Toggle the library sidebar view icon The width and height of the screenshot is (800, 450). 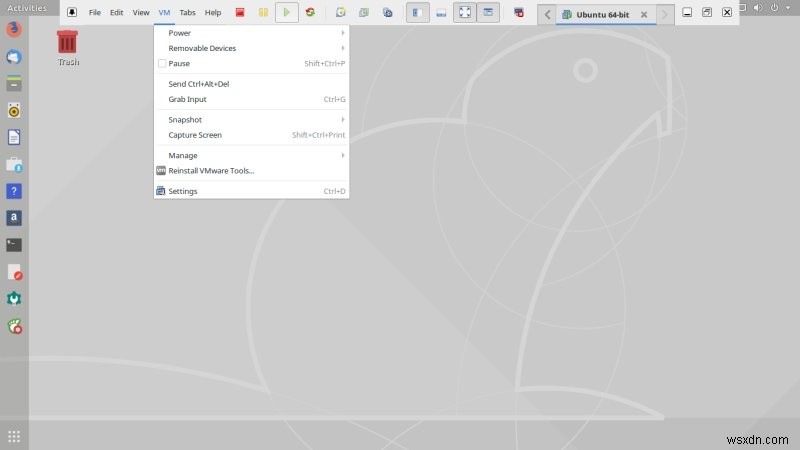(x=417, y=12)
